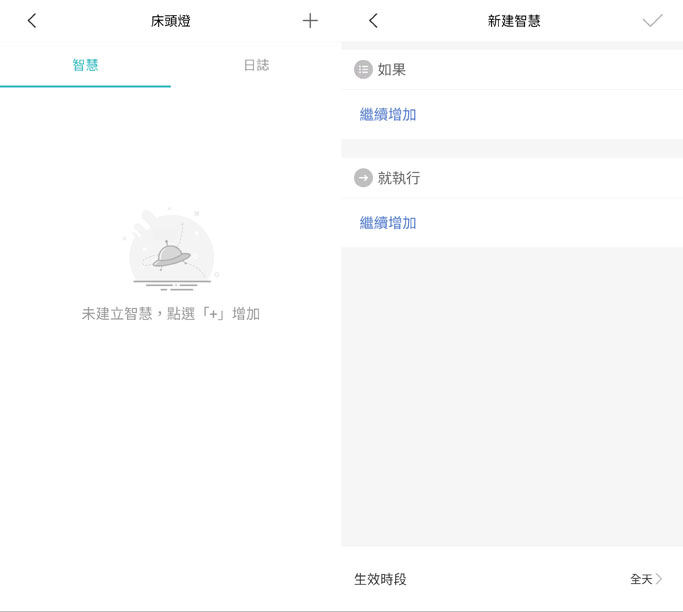Click the 如果 list icon
The height and width of the screenshot is (612, 683).
pyautogui.click(x=363, y=70)
